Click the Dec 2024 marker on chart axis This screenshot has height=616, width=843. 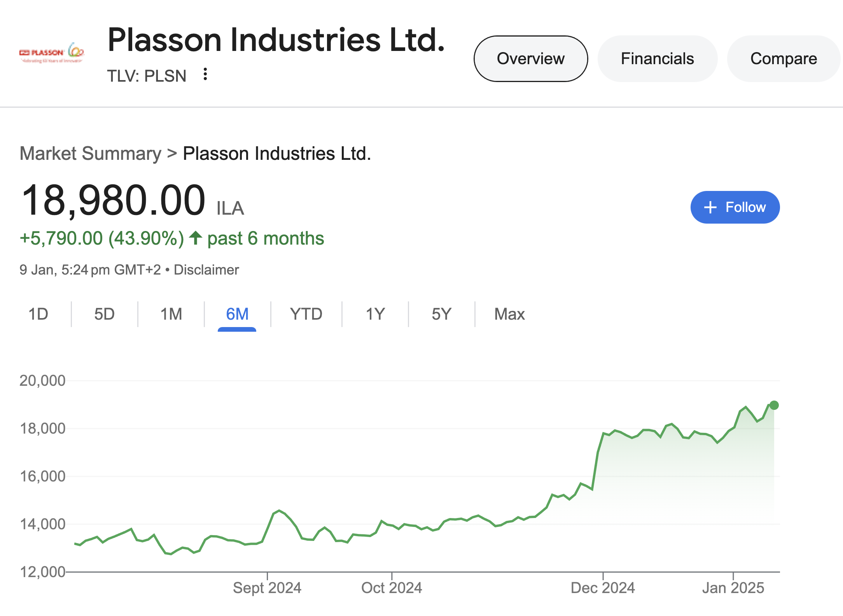click(x=603, y=588)
